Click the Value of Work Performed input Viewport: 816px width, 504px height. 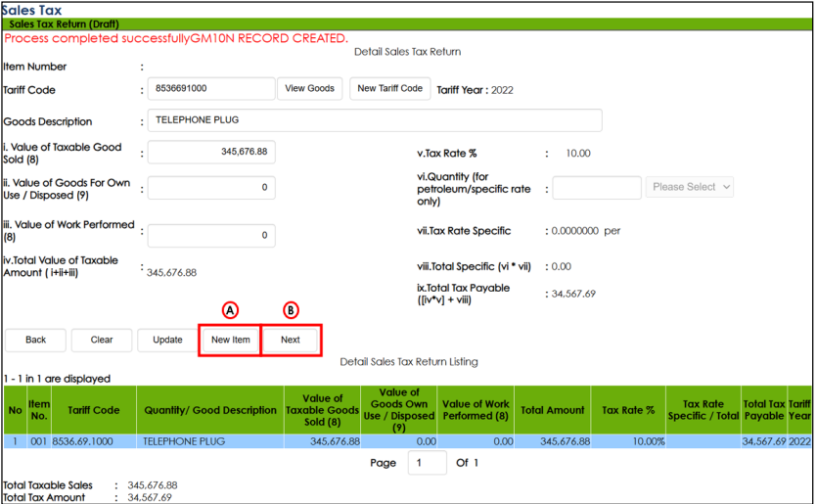[x=211, y=236]
